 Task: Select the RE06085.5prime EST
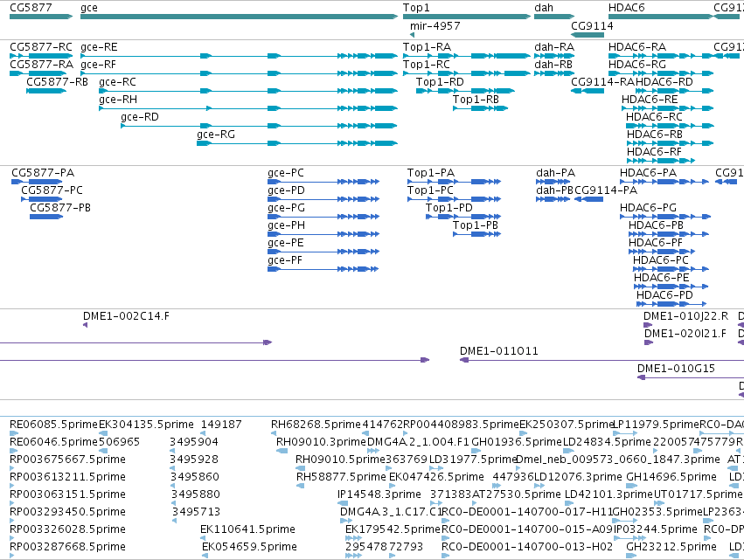[x=14, y=433]
